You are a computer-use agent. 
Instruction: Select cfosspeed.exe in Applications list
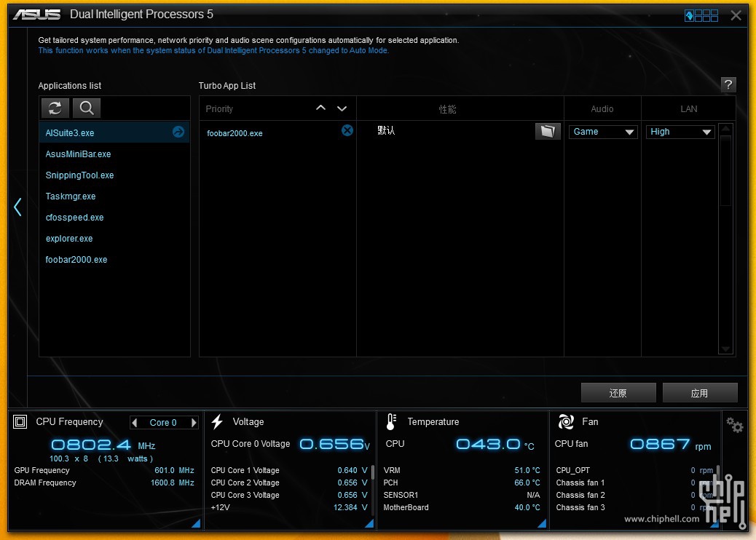pyautogui.click(x=114, y=218)
